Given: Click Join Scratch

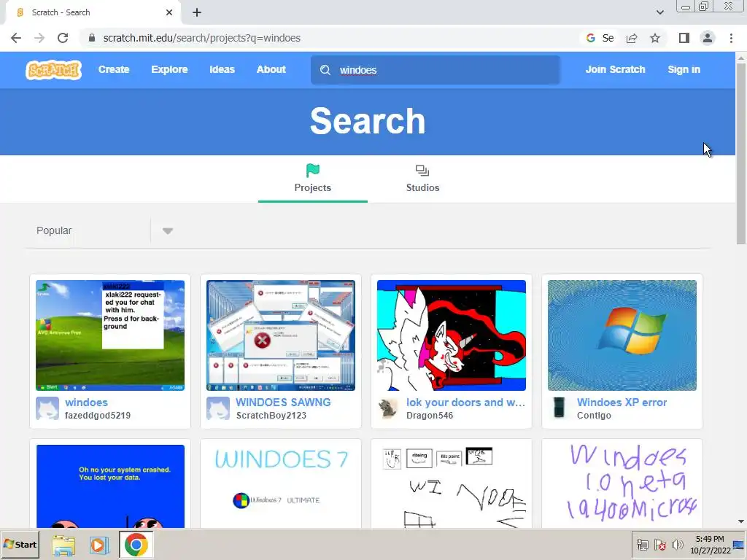Looking at the screenshot, I should [x=615, y=69].
